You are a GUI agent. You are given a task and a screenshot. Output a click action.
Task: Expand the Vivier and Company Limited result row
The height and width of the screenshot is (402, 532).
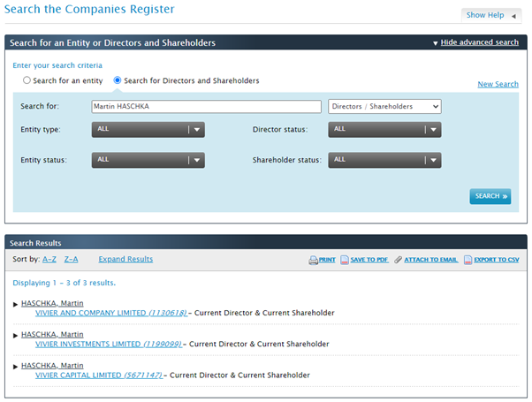click(x=15, y=304)
